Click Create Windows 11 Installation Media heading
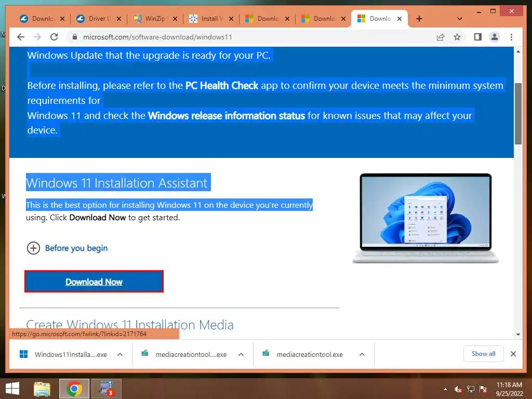 (x=129, y=325)
